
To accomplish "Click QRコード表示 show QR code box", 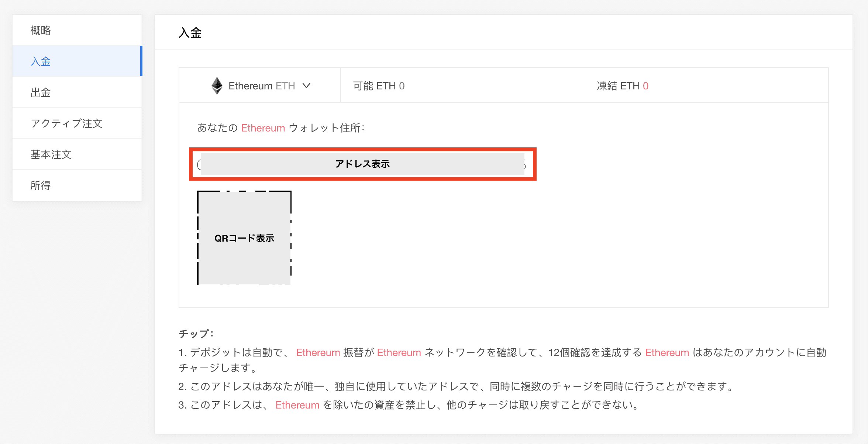I will point(244,238).
